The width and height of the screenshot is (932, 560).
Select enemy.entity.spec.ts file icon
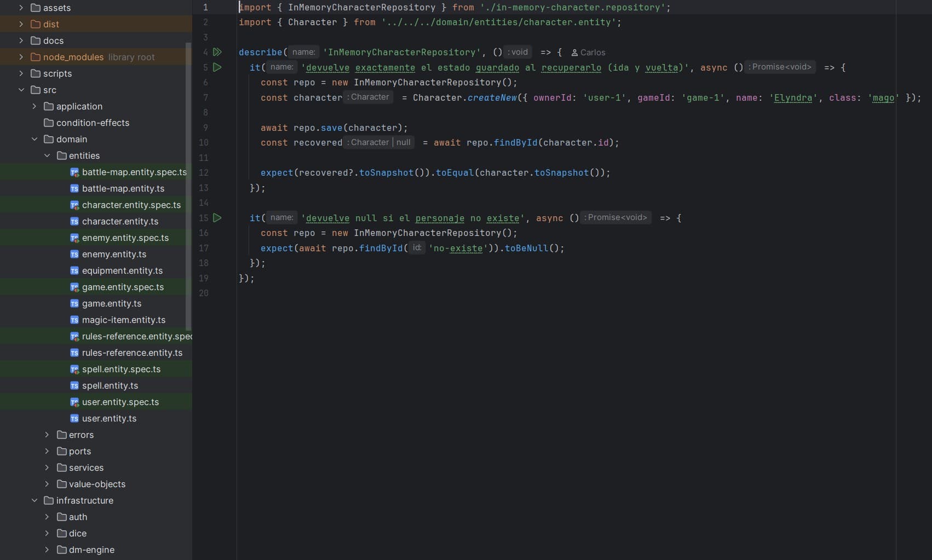pyautogui.click(x=74, y=238)
